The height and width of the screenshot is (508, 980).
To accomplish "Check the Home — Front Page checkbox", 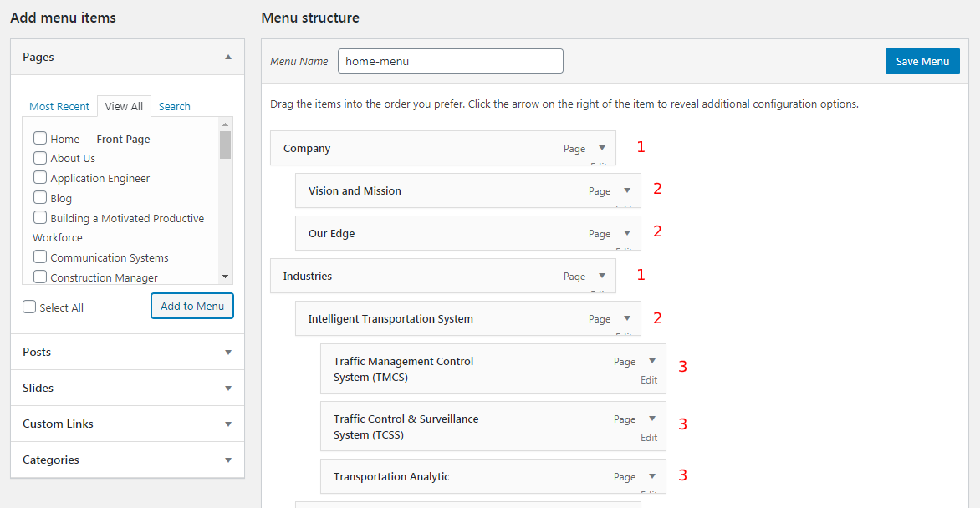I will 40,138.
